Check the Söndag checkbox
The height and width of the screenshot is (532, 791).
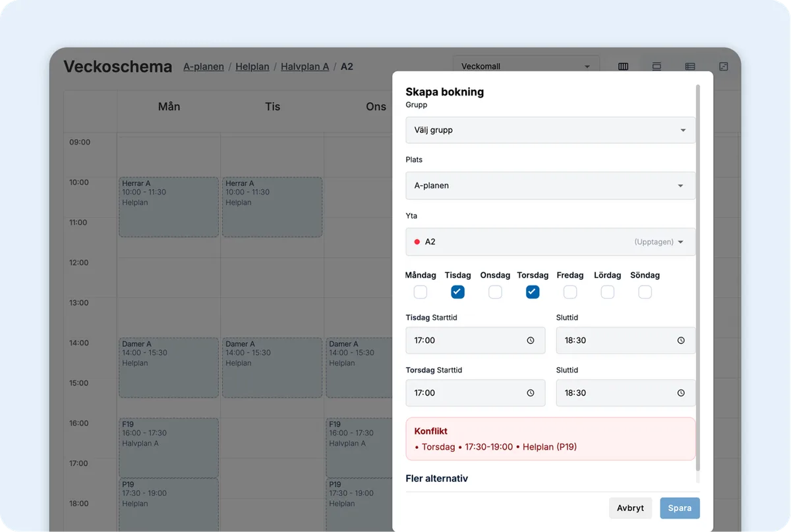tap(645, 292)
